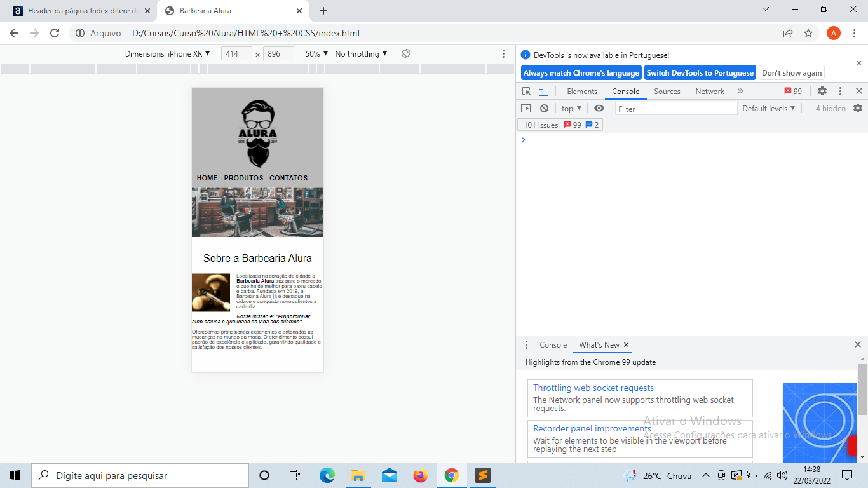This screenshot has height=488, width=868.
Task: Click CONTATOS in the page navigation
Action: 288,178
